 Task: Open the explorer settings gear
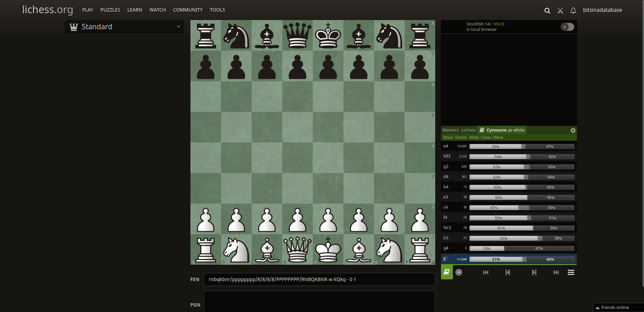point(573,130)
